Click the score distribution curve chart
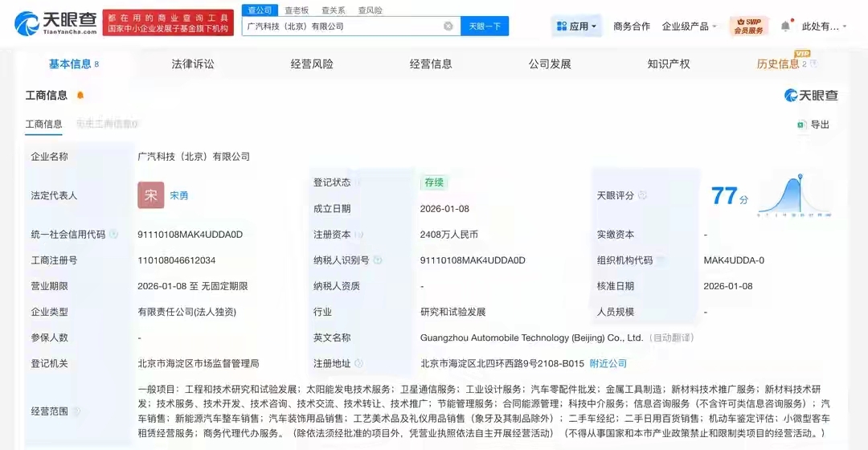The image size is (868, 450). tap(794, 194)
